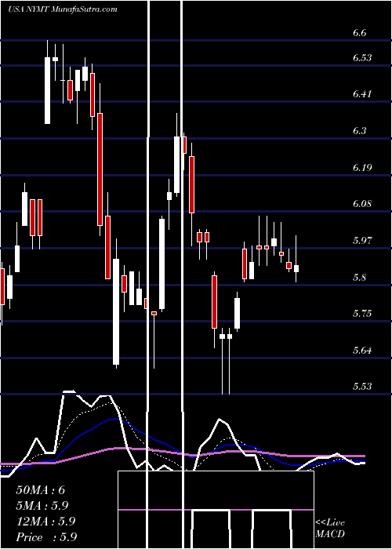The width and height of the screenshot is (392, 549).
Task: Click the 6.41 price axis label
Action: pos(362,94)
